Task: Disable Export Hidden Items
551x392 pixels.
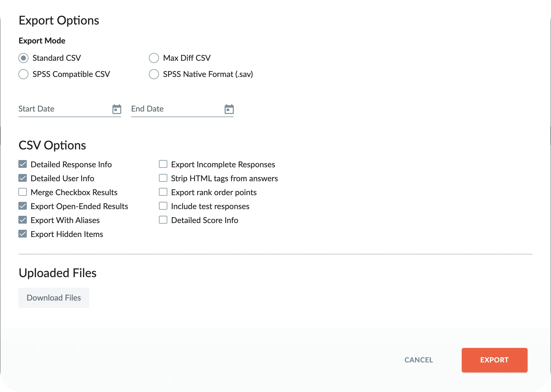Action: coord(23,234)
